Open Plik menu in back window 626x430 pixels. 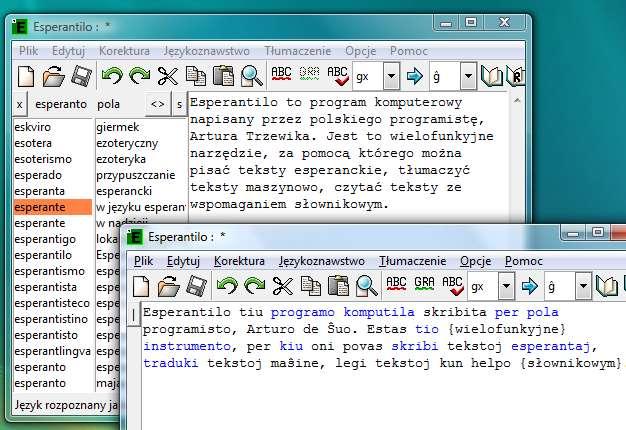tap(28, 51)
